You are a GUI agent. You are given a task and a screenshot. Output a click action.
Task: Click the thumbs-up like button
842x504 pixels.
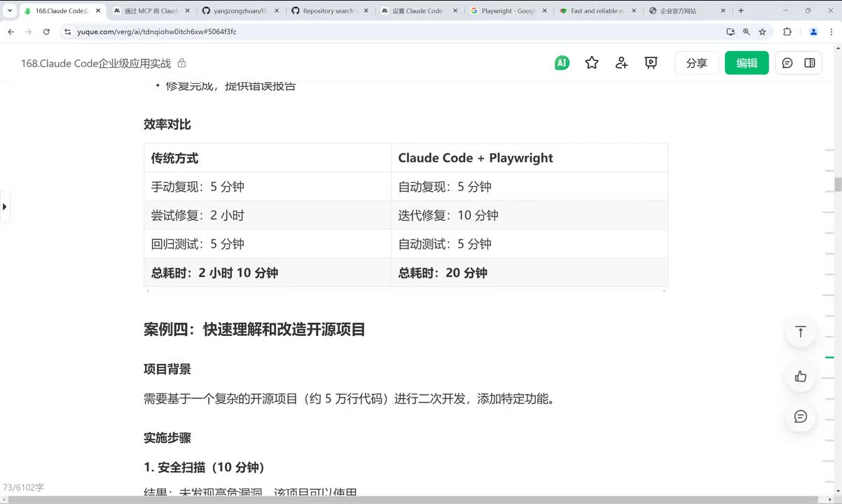(x=801, y=377)
